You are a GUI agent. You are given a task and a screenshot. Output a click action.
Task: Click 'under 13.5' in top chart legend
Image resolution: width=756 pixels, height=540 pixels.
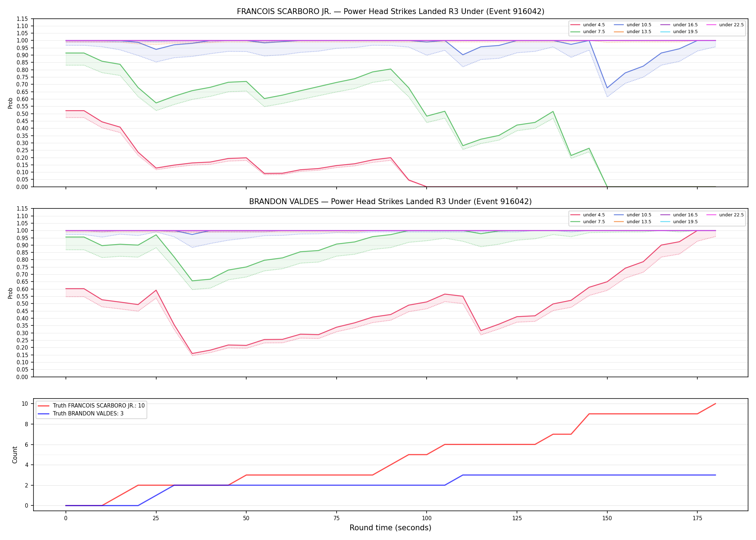coord(639,32)
